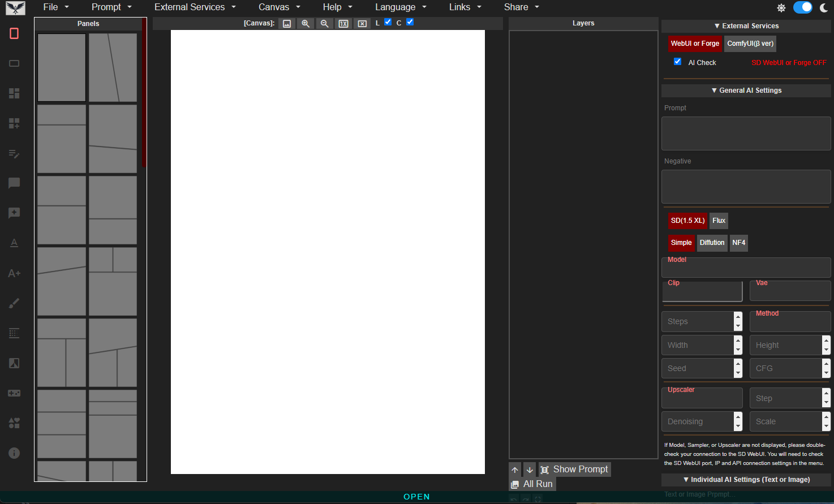Open the edit note icon in the sidebar
Viewport: 834px width, 504px height.
pos(14,153)
